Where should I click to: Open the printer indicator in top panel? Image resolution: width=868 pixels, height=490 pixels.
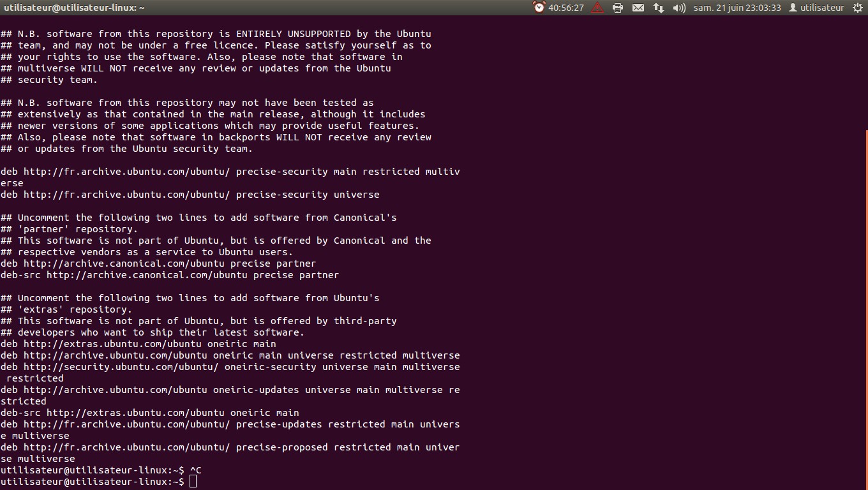618,8
